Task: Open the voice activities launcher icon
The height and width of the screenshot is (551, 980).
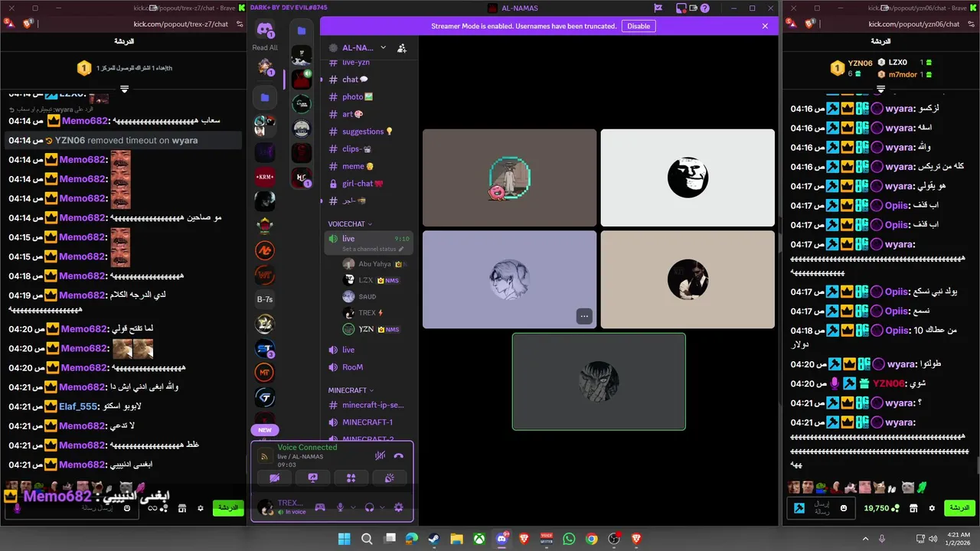Action: click(x=351, y=478)
